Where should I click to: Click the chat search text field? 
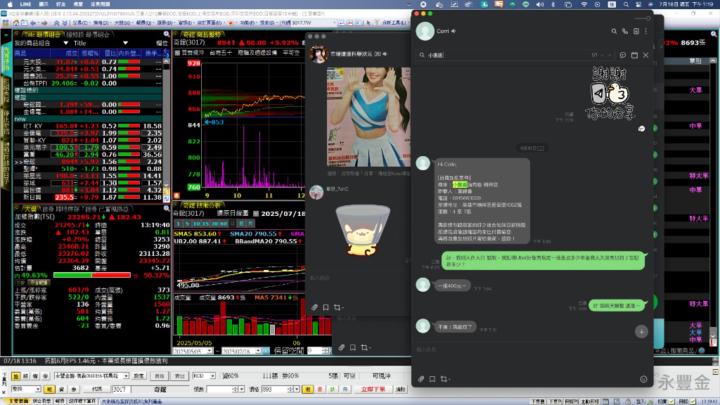500,56
